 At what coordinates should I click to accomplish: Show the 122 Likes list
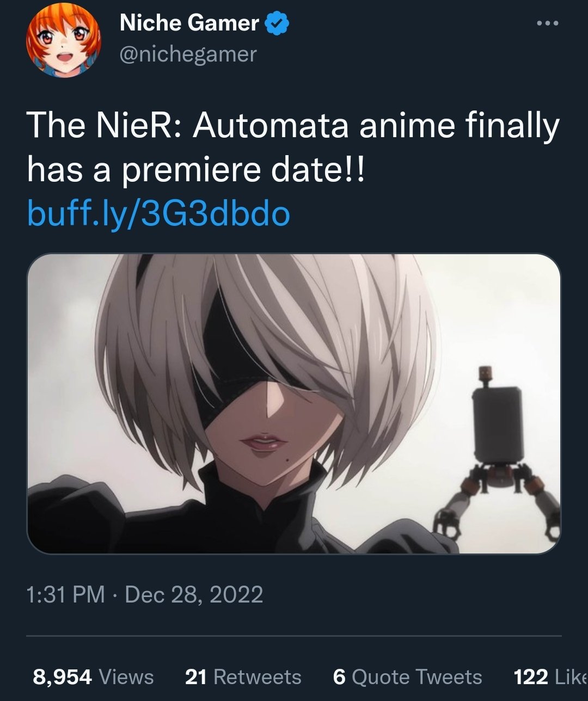coord(550,677)
